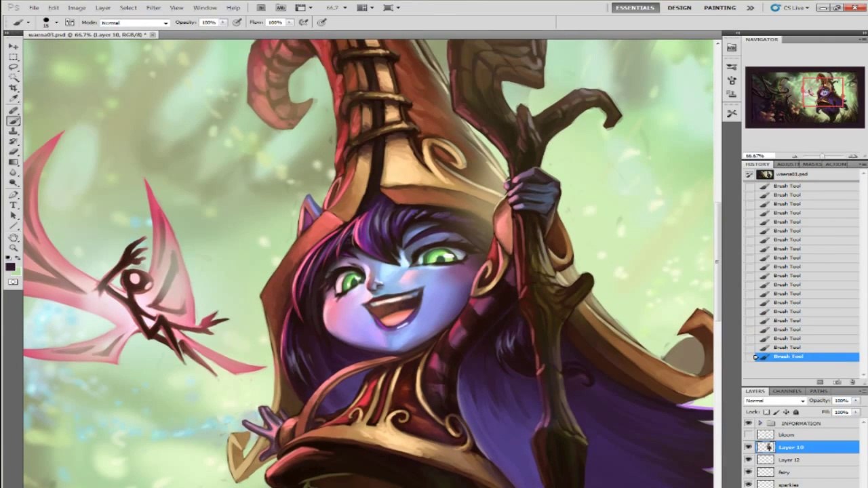Toggle lock all for the layer
The image size is (868, 488).
796,412
